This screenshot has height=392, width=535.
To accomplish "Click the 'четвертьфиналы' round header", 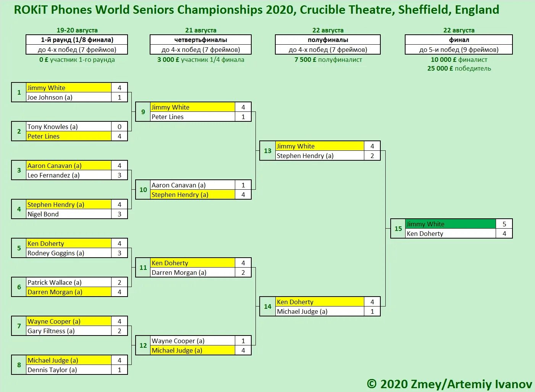I will (x=200, y=40).
